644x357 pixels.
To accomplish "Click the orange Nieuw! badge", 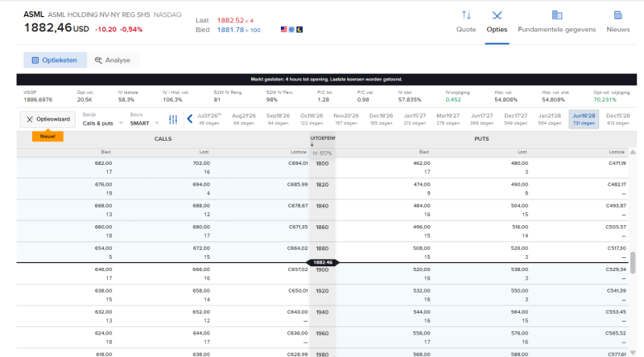I will tap(47, 136).
